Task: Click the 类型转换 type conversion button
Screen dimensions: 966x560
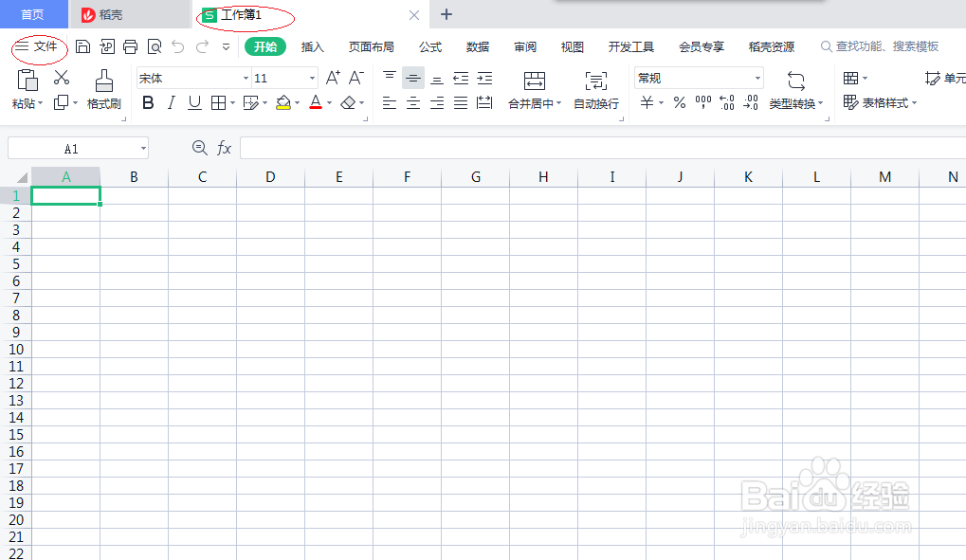Action: point(796,90)
